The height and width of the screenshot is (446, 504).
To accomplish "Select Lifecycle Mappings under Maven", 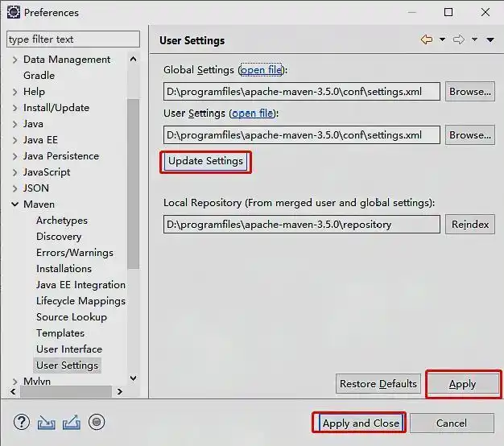I will coord(81,301).
